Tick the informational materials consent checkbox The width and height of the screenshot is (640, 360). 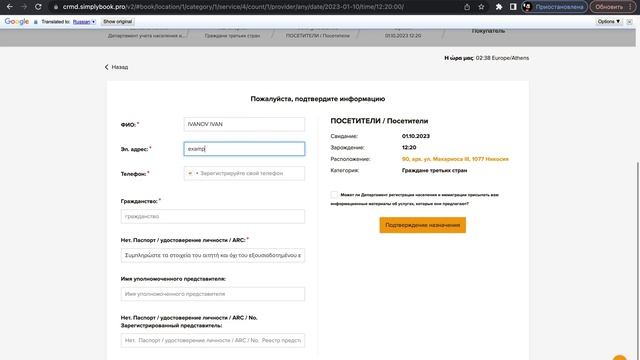pyautogui.click(x=334, y=195)
